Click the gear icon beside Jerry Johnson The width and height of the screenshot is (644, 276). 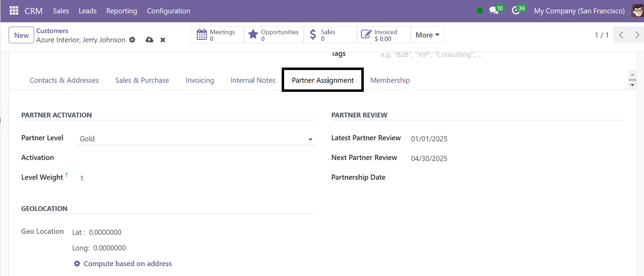tap(132, 40)
